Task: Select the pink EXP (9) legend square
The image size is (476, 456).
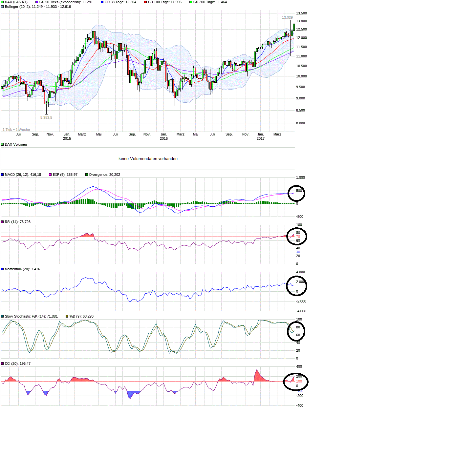Action: pos(50,175)
